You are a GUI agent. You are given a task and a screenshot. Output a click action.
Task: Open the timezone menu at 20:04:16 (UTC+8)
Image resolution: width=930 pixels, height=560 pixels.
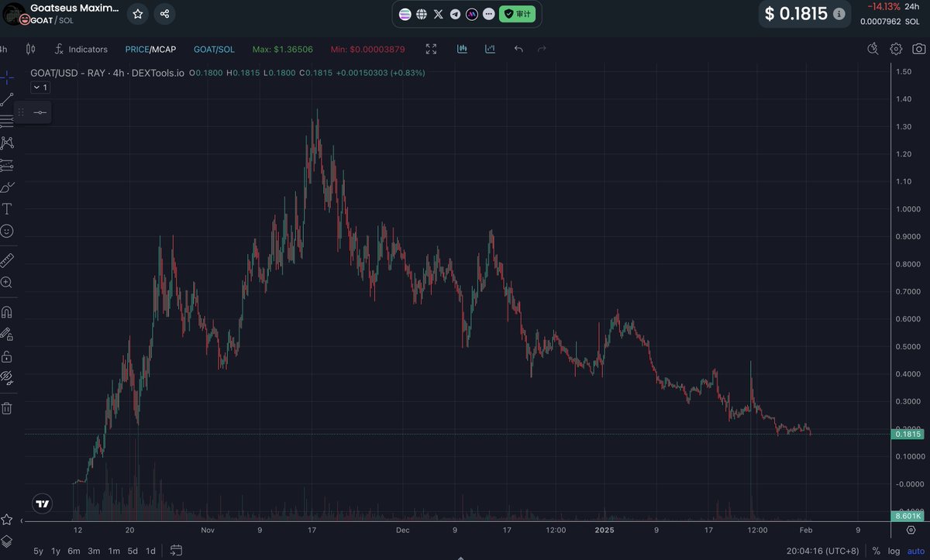[x=822, y=551]
